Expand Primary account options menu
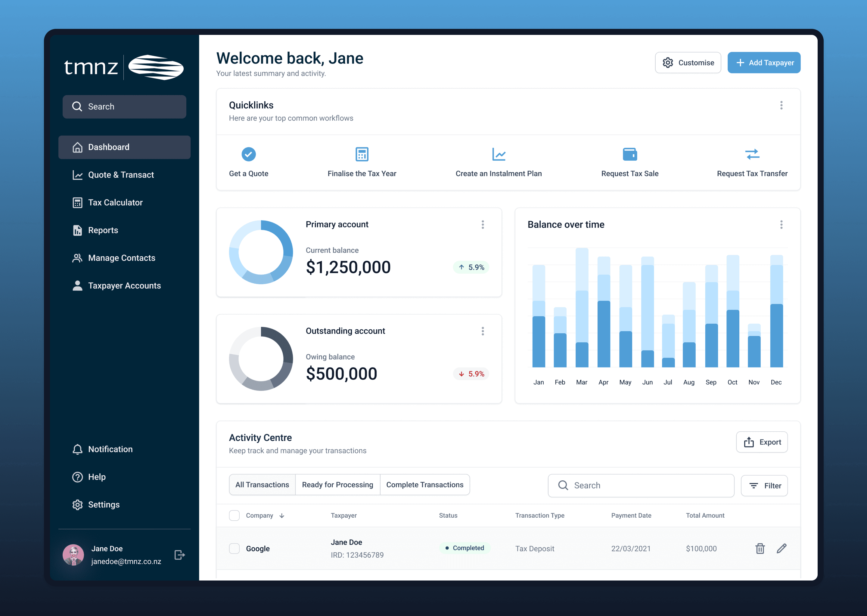 pyautogui.click(x=483, y=225)
